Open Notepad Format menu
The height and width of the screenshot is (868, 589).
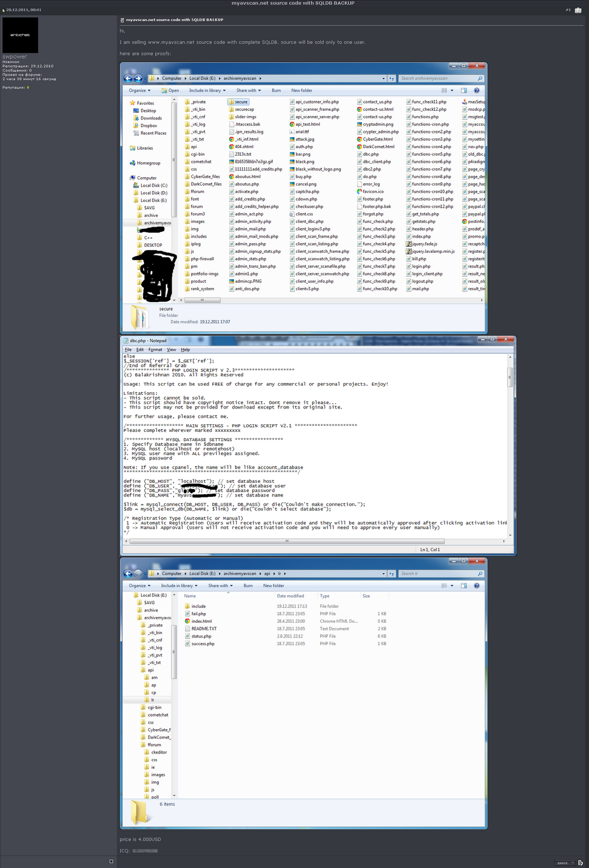pos(155,350)
